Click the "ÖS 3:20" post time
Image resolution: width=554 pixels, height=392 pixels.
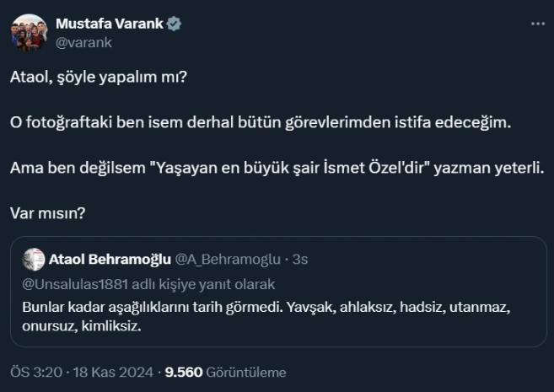click(x=33, y=372)
